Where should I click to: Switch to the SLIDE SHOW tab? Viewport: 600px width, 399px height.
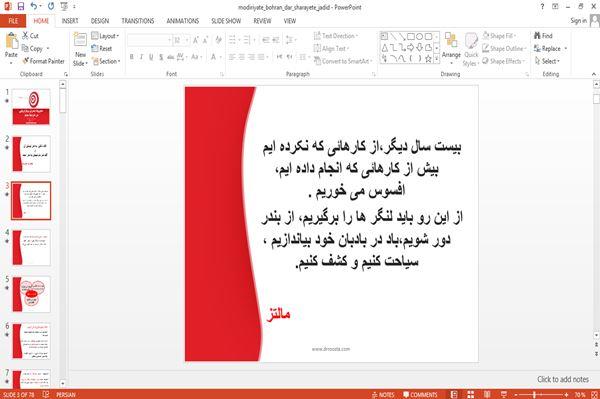[226, 21]
